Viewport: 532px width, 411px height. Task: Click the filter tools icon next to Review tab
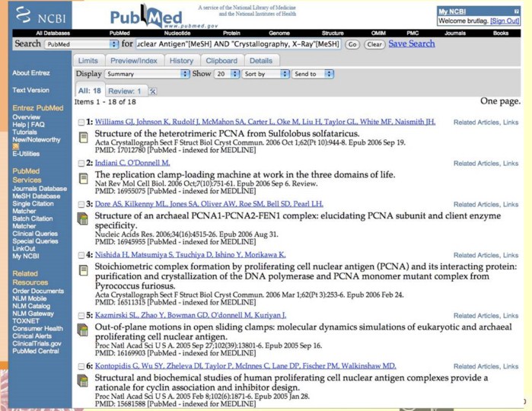(152, 91)
